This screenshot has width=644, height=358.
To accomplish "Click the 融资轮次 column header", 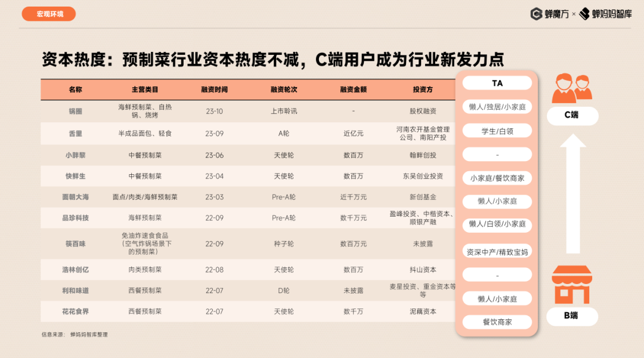I will [x=284, y=89].
